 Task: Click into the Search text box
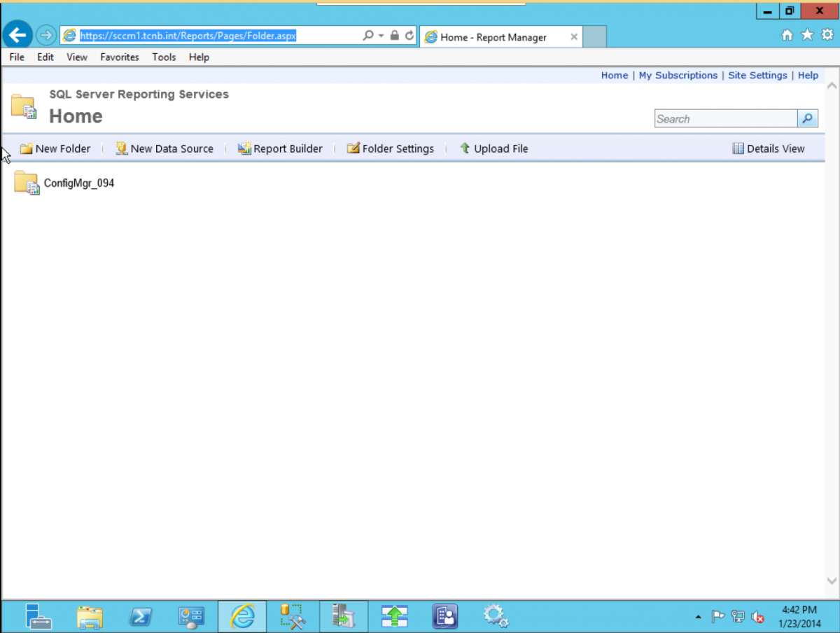[726, 119]
